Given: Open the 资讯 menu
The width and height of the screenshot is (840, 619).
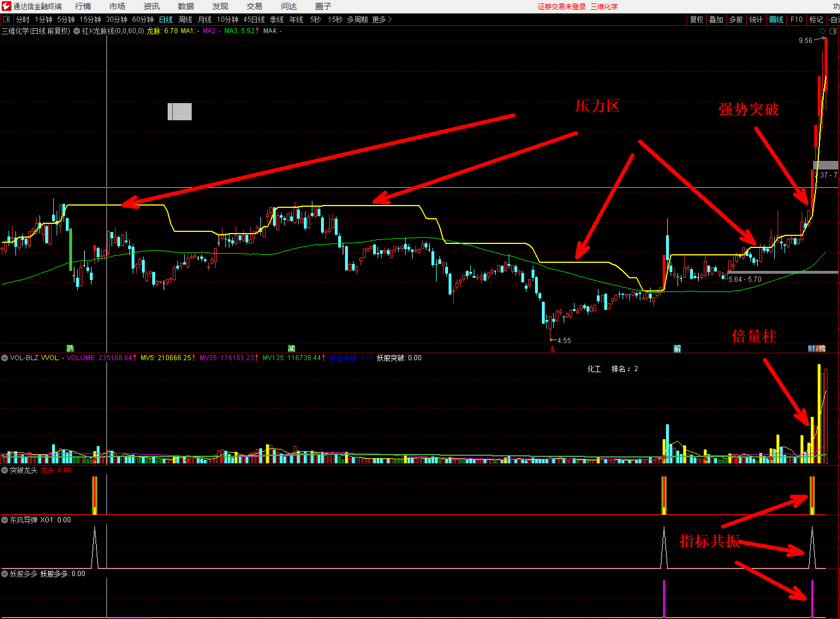Looking at the screenshot, I should 152,6.
